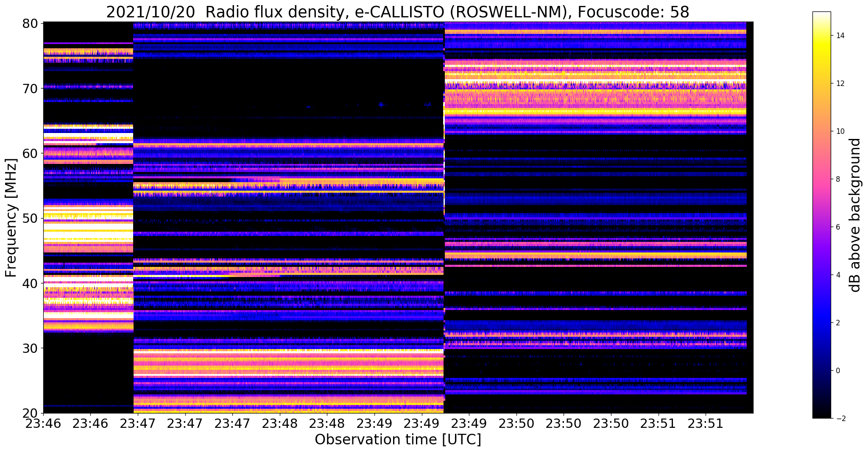868x452 pixels.
Task: Click the 'dB above background' colorbar label
Action: pyautogui.click(x=855, y=215)
